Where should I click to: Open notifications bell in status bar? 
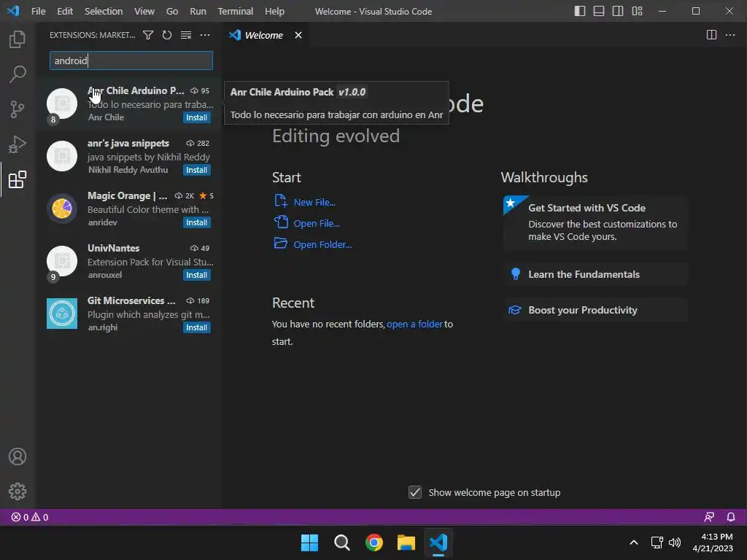click(731, 517)
